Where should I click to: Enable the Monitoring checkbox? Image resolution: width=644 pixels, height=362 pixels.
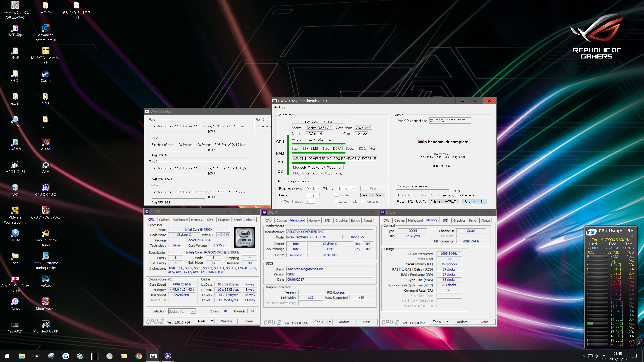(x=362, y=201)
